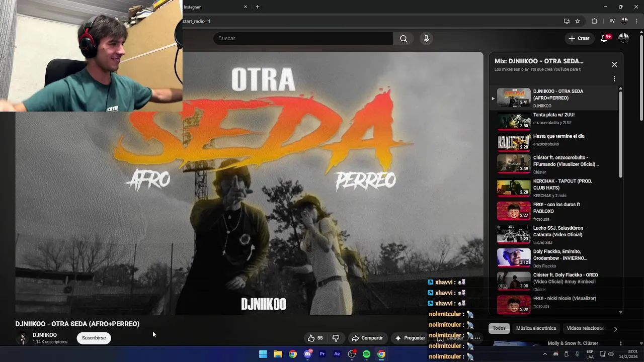
Task: Play Hasta que termine el día
Action: [x=553, y=142]
